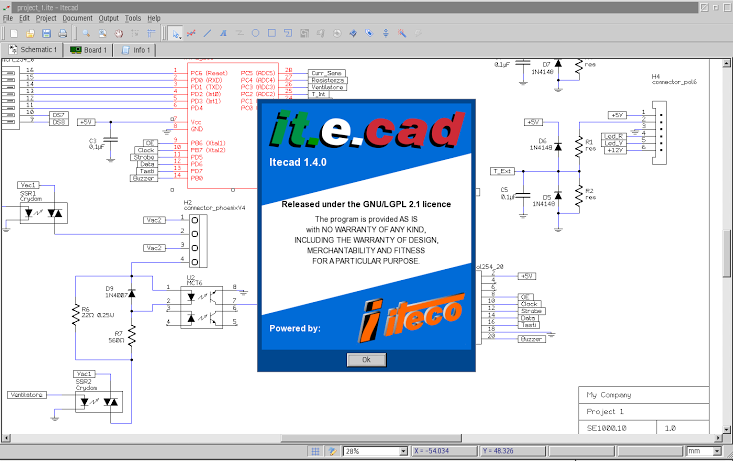Select the text letter A tool
This screenshot has width=733, height=461.
(x=223, y=33)
